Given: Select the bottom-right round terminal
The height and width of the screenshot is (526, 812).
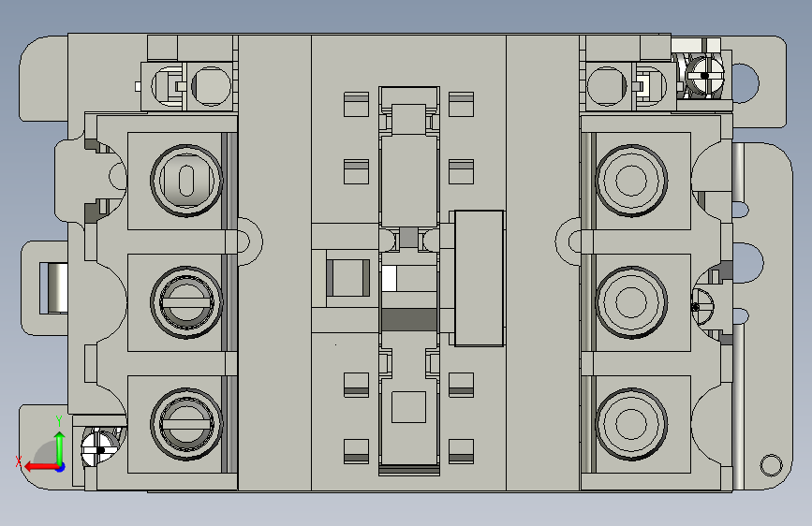Looking at the screenshot, I should coord(631,424).
